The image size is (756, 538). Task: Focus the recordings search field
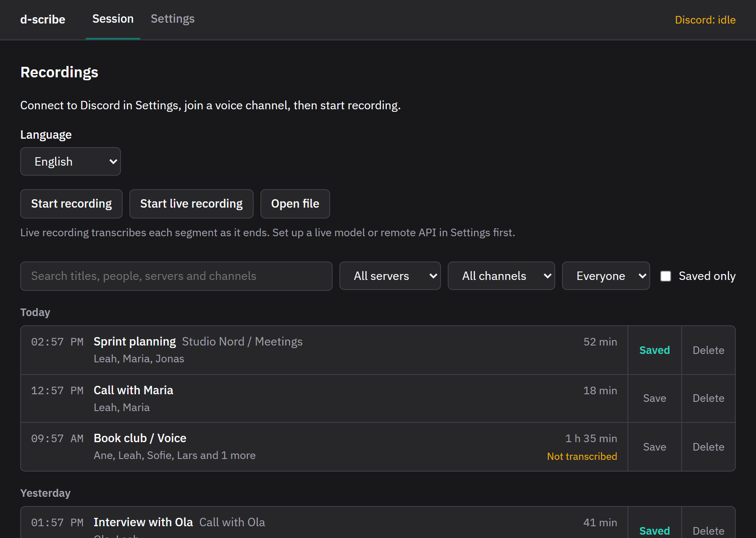click(x=176, y=276)
